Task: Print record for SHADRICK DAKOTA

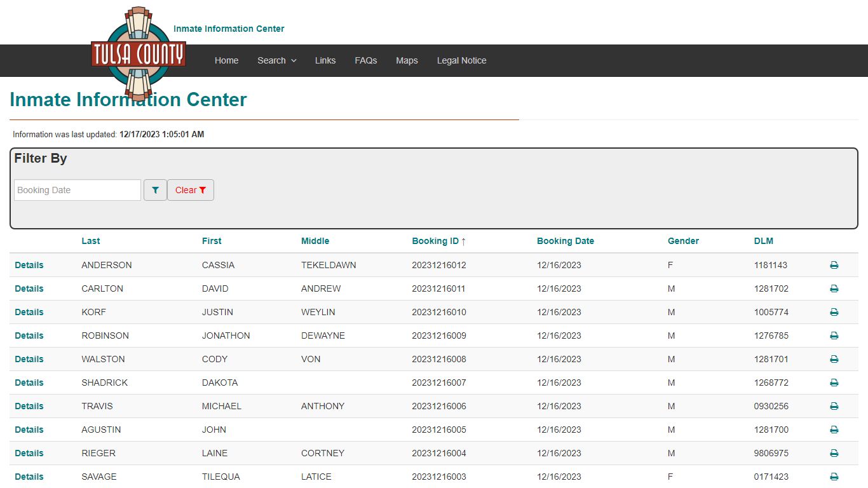Action: click(x=834, y=383)
